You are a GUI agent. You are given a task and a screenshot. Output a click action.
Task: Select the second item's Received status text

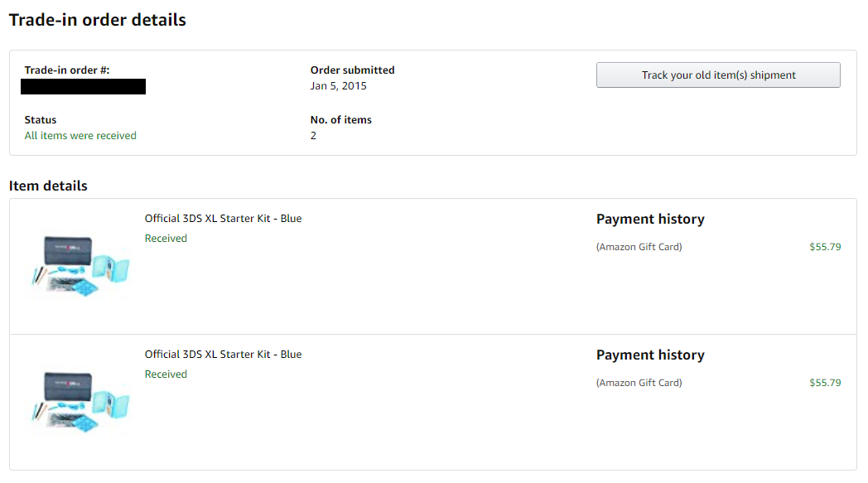(166, 374)
